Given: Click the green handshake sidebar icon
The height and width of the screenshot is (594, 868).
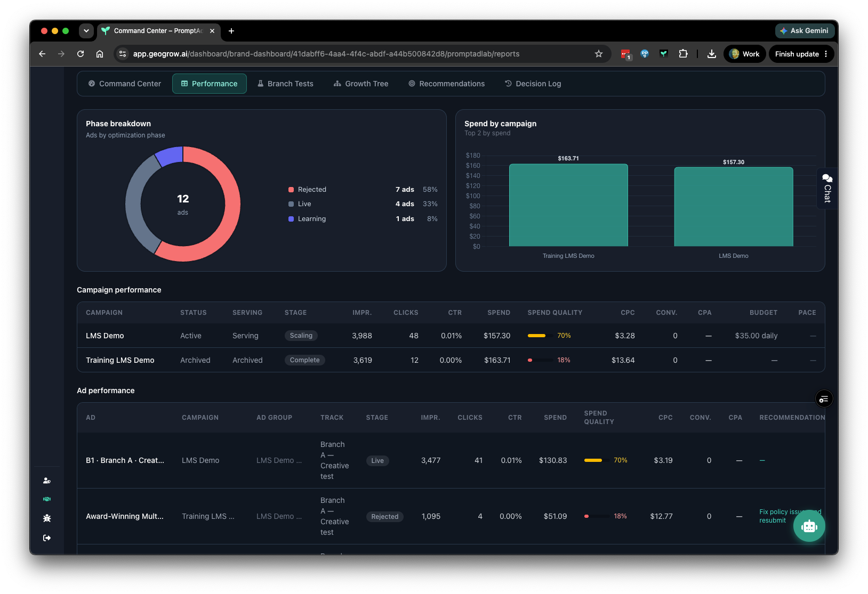Looking at the screenshot, I should point(47,499).
